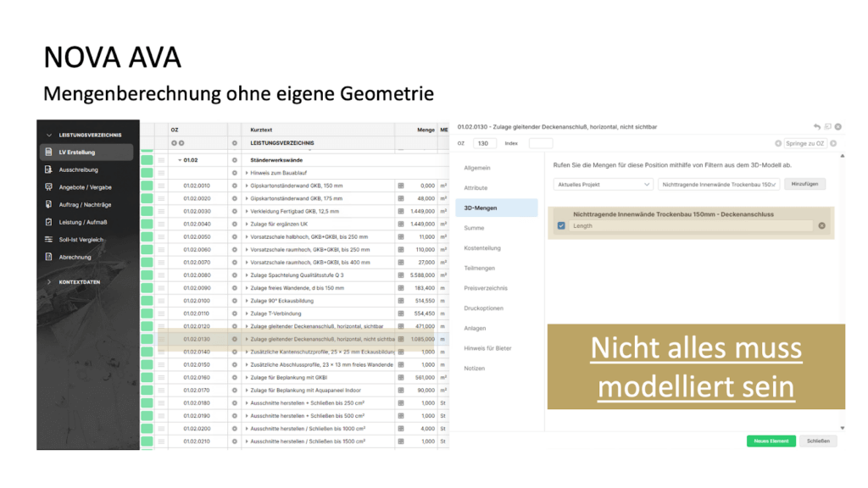868x488 pixels.
Task: Jump to next OZ position arrow
Action: 833,143
